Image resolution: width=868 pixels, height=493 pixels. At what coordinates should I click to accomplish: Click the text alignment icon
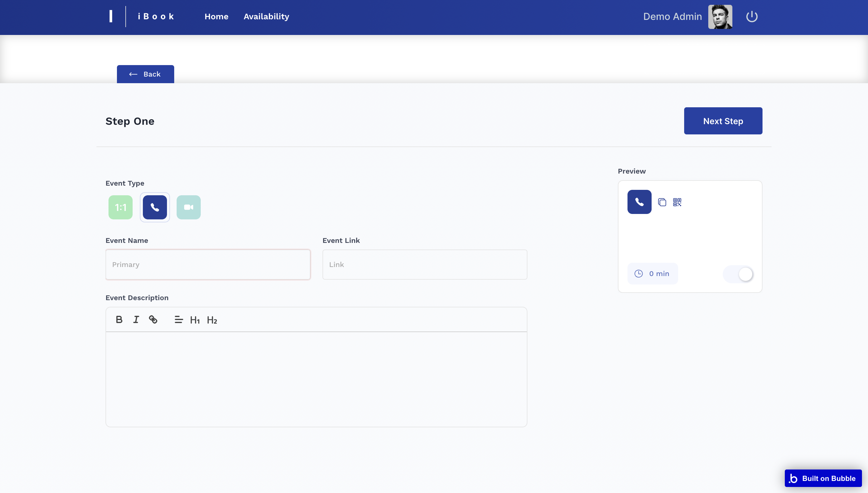[x=178, y=320]
